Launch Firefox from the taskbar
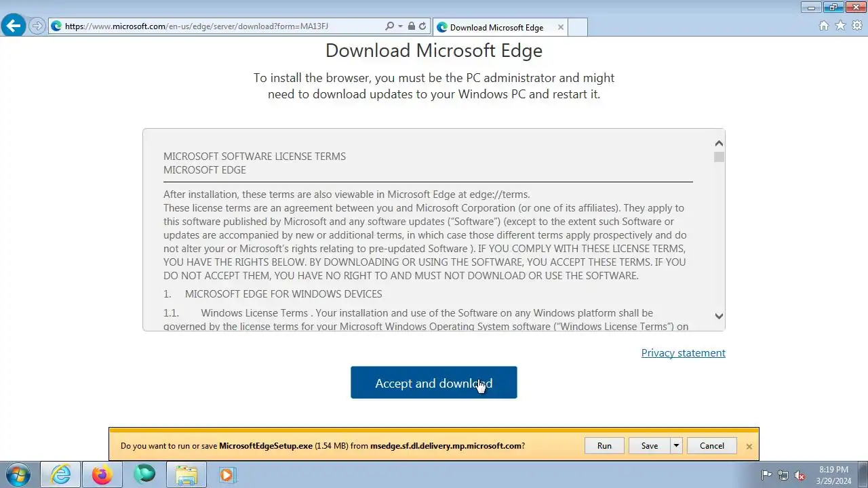The image size is (868, 488). [102, 475]
